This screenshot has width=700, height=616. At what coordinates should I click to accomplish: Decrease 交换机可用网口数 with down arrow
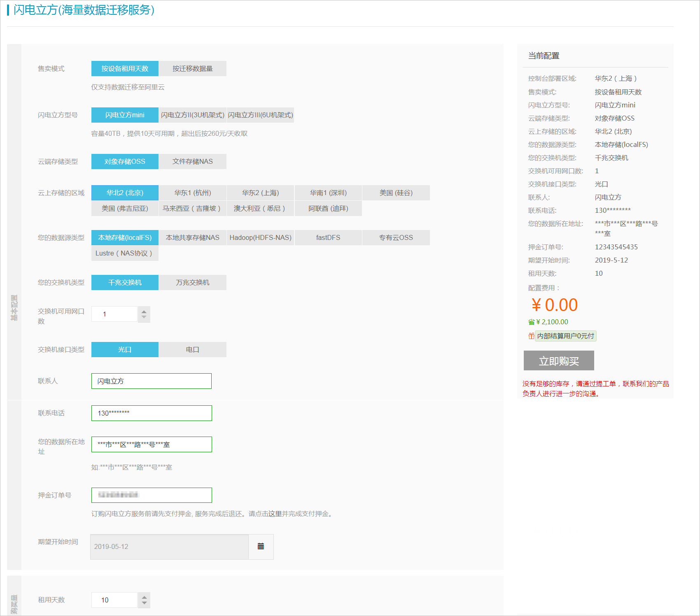click(x=144, y=318)
